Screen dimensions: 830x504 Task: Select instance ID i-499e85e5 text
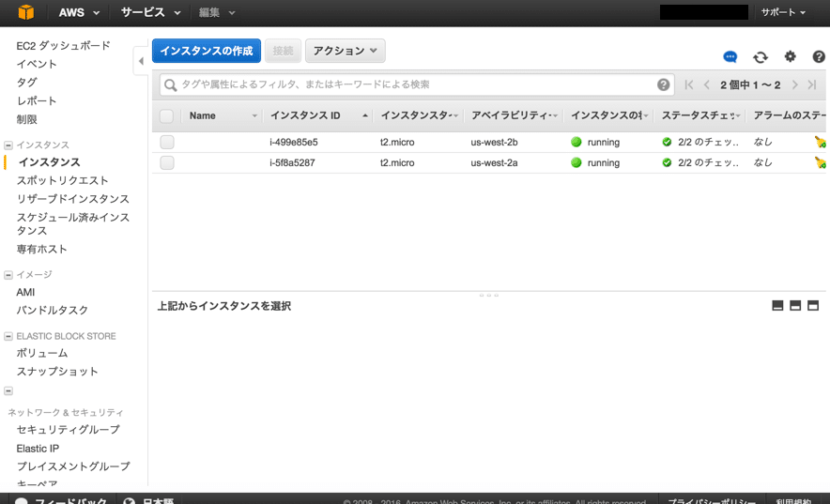tap(294, 142)
